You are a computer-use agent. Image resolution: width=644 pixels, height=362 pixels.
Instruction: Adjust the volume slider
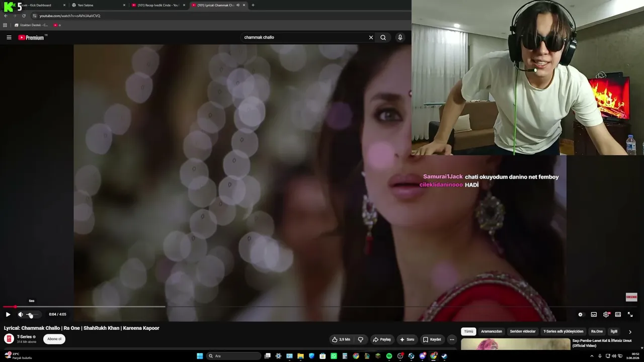pos(33,314)
